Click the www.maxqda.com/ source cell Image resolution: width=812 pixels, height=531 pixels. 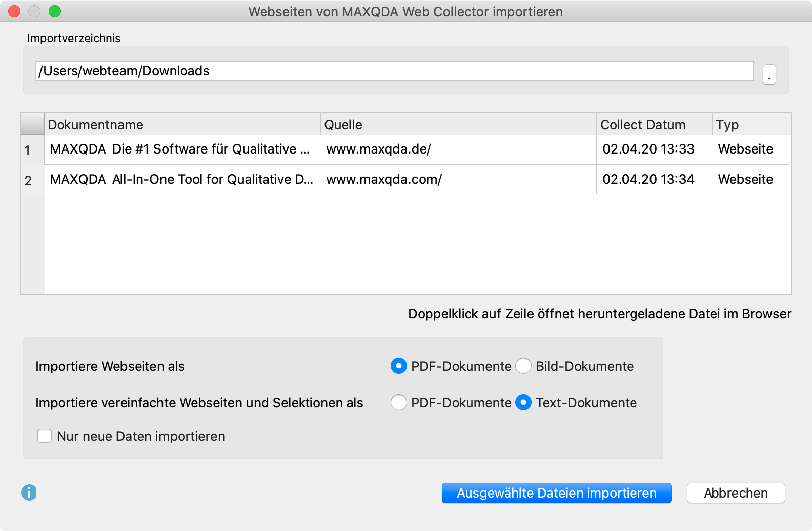coord(459,180)
